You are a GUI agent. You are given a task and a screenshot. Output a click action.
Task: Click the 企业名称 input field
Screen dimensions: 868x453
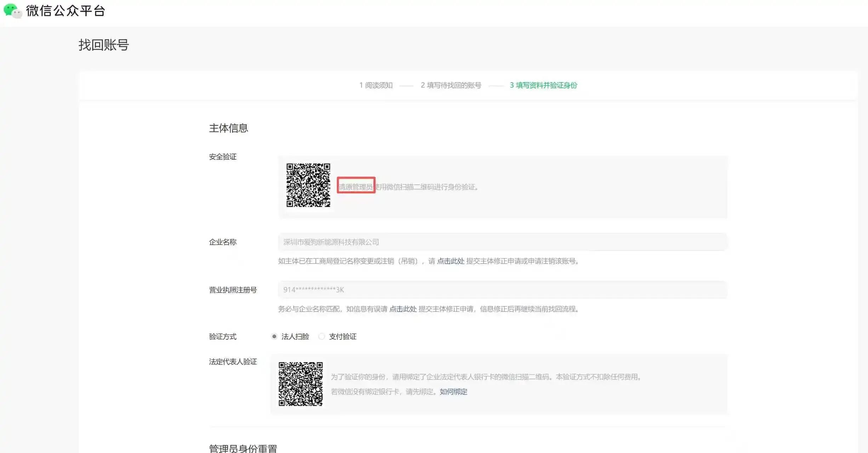(x=502, y=242)
